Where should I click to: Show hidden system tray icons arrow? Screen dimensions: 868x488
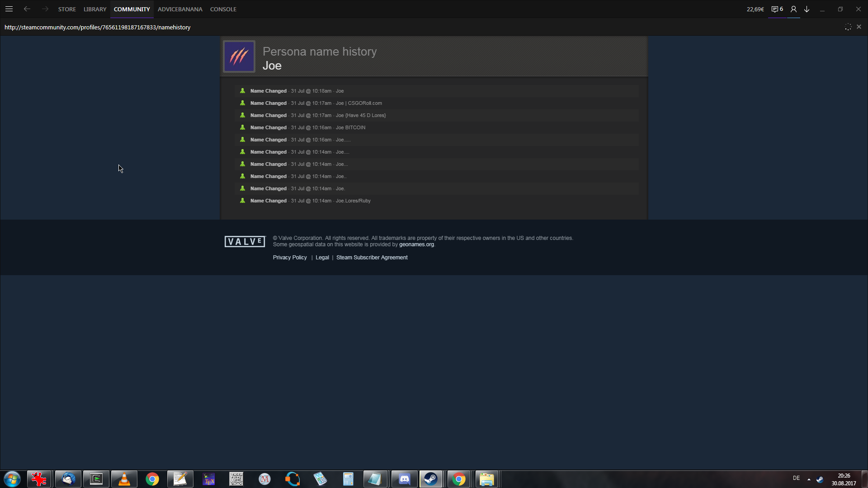[809, 479]
